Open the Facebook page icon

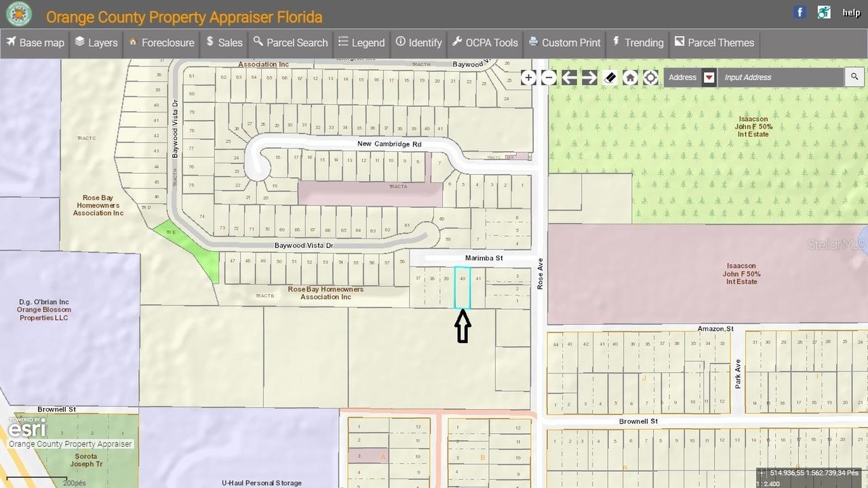pos(800,12)
